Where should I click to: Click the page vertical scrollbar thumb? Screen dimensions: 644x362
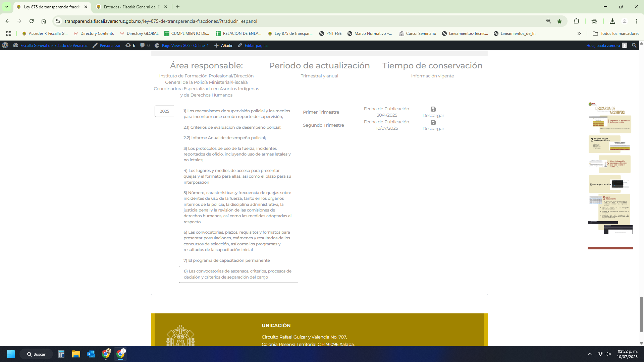coord(641,314)
